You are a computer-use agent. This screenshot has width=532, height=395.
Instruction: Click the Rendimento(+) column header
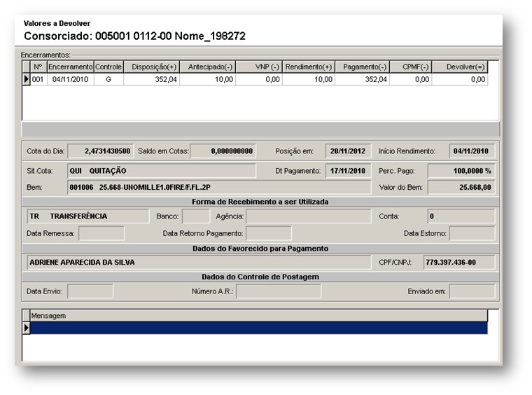pos(309,67)
